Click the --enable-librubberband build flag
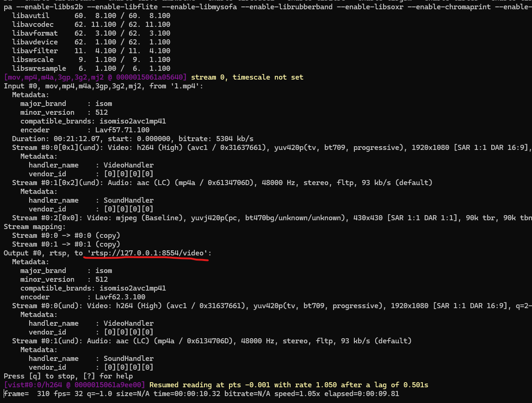 click(287, 7)
